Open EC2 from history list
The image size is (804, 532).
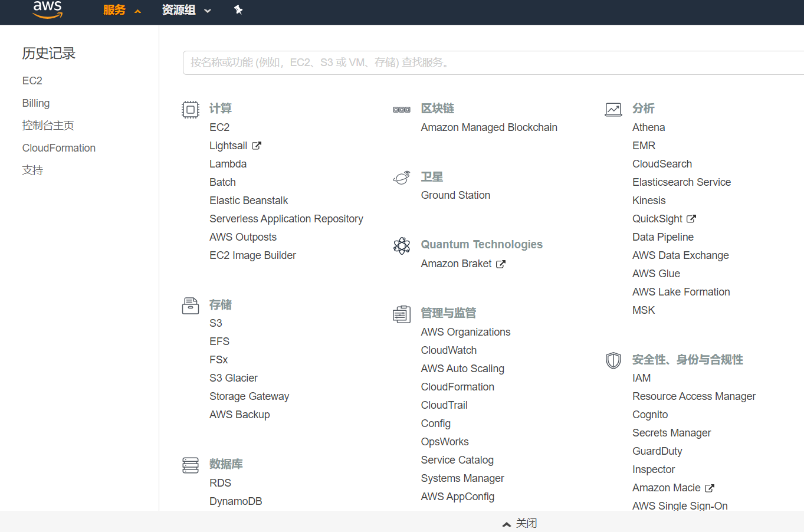(x=32, y=81)
